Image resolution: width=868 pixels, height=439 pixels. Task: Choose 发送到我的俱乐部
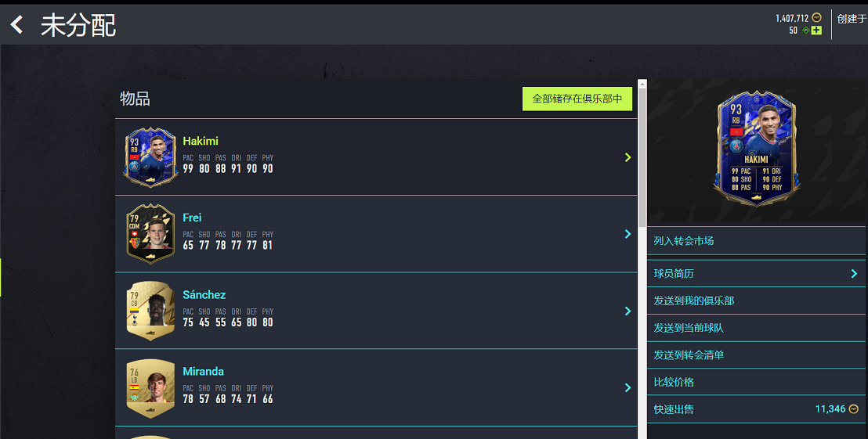[756, 300]
